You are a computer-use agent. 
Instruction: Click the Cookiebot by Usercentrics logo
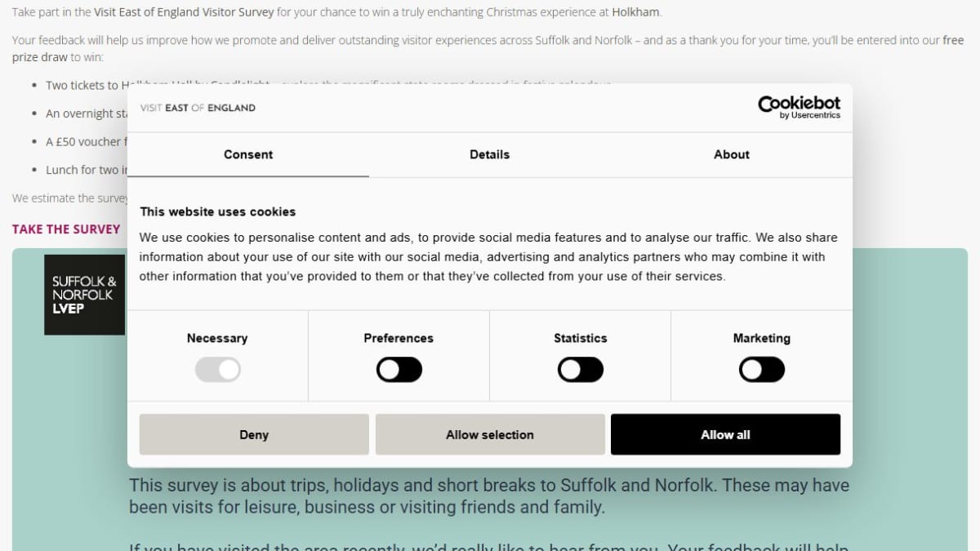click(799, 107)
